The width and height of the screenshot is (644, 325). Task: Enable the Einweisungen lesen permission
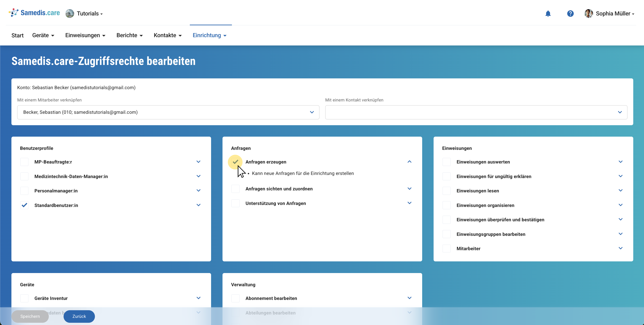point(446,191)
